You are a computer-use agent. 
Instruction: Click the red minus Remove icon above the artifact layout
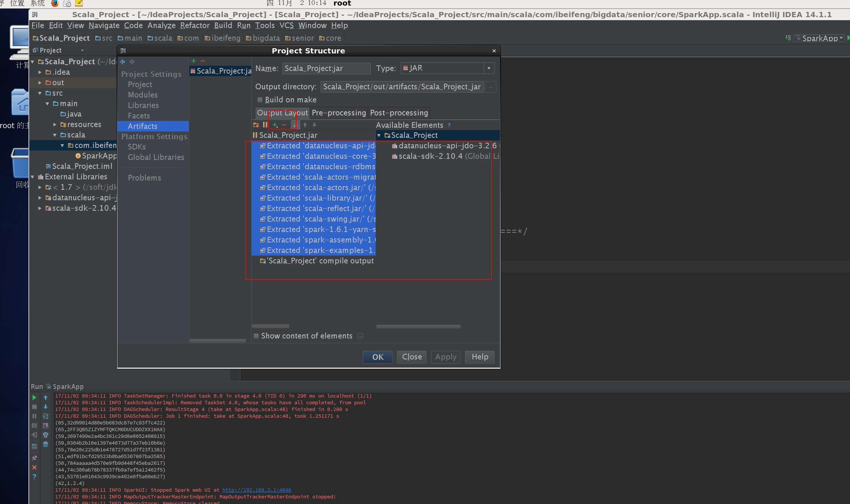284,125
